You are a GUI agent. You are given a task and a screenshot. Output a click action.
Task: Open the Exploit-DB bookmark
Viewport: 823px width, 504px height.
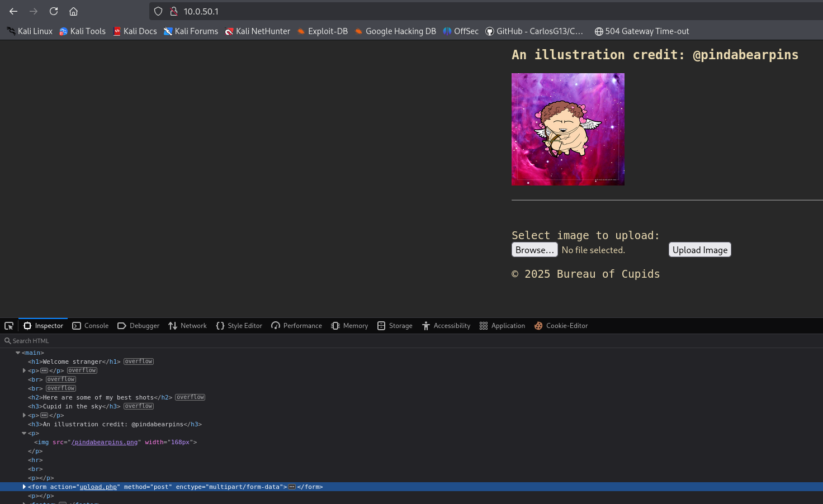pyautogui.click(x=322, y=31)
